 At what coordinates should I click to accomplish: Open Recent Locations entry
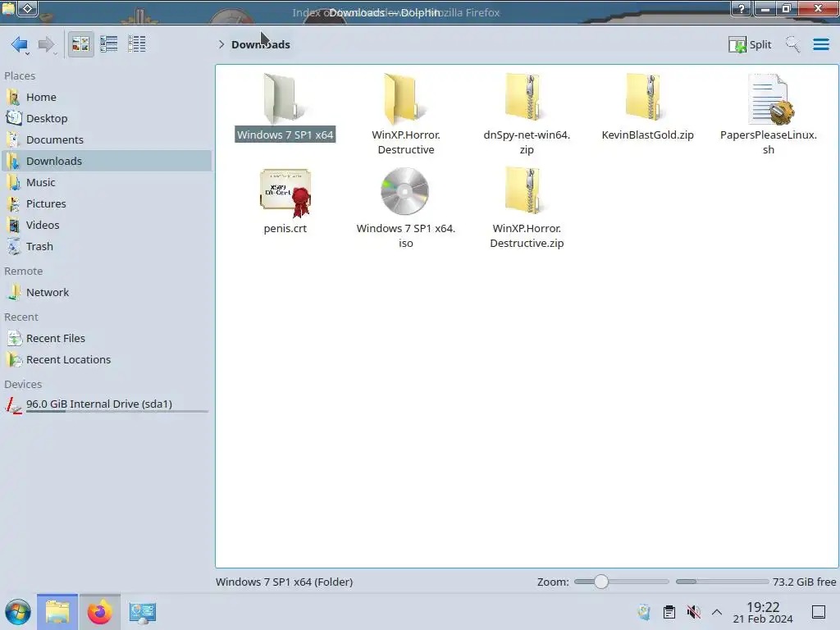[106, 360]
